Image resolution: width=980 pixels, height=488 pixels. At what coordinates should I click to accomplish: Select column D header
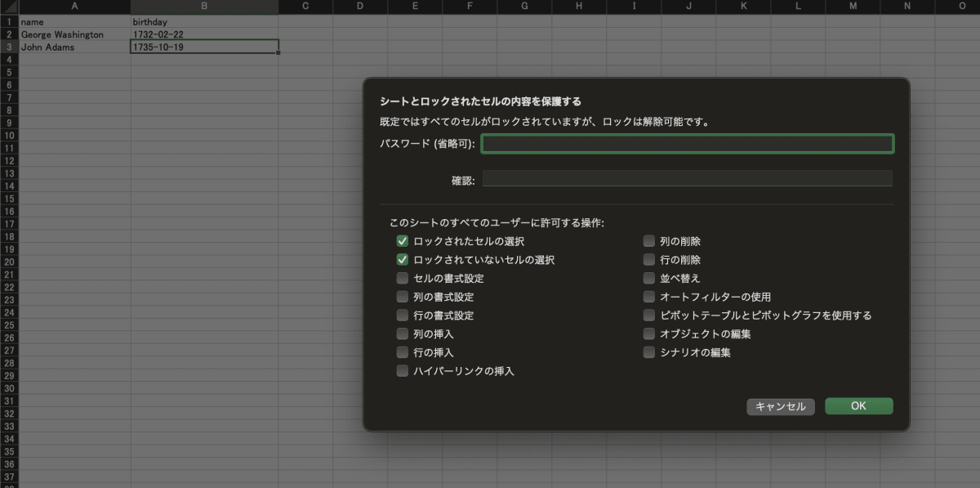360,7
